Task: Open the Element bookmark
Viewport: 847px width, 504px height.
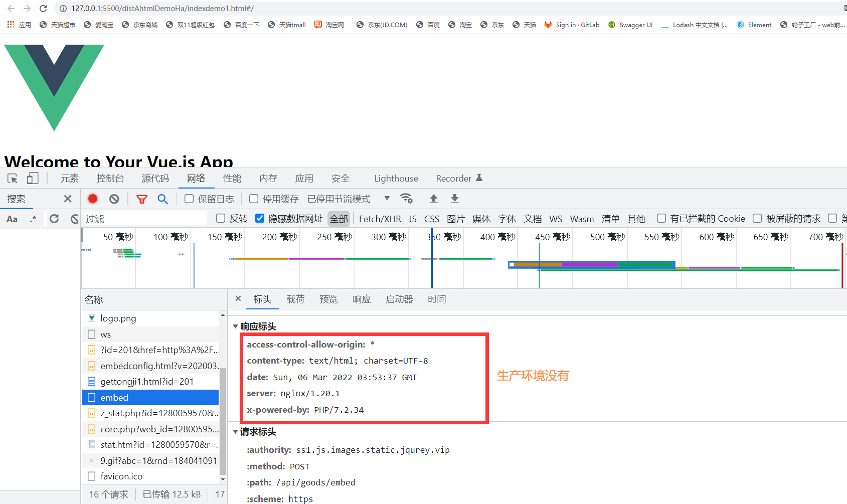Action: (x=754, y=25)
